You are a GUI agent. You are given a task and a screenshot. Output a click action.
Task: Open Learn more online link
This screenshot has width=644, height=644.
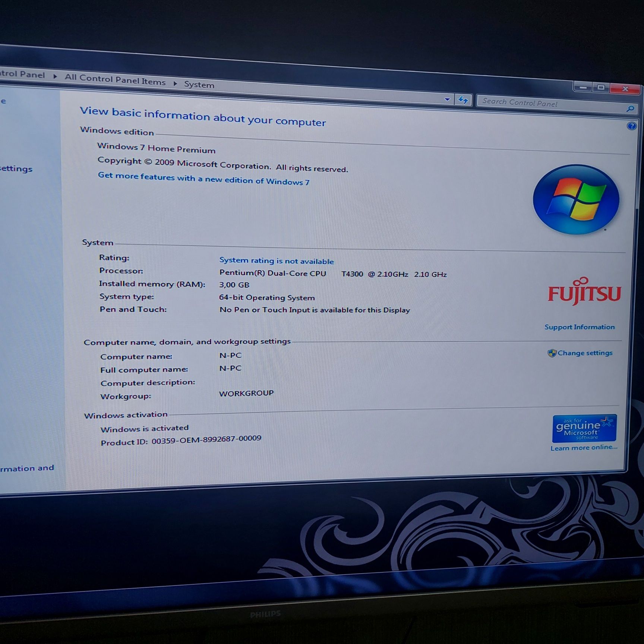coord(584,447)
